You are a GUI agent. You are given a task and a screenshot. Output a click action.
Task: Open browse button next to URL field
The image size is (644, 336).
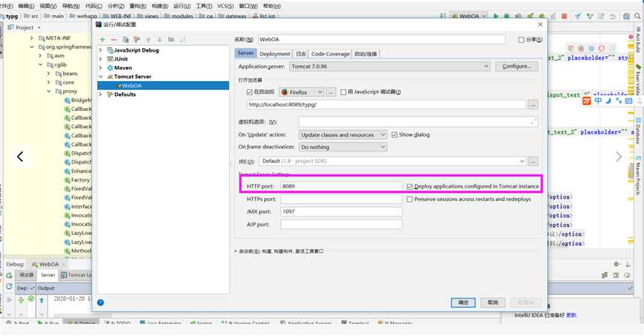pos(533,104)
